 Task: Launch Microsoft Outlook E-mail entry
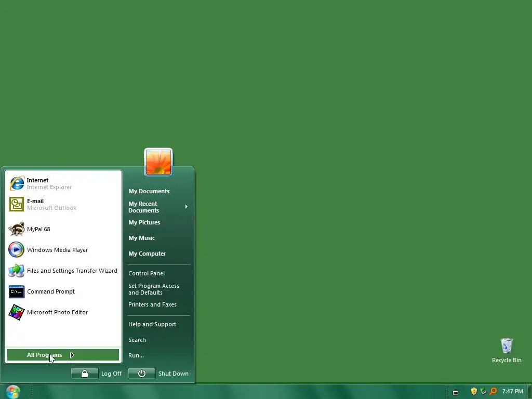(63, 204)
